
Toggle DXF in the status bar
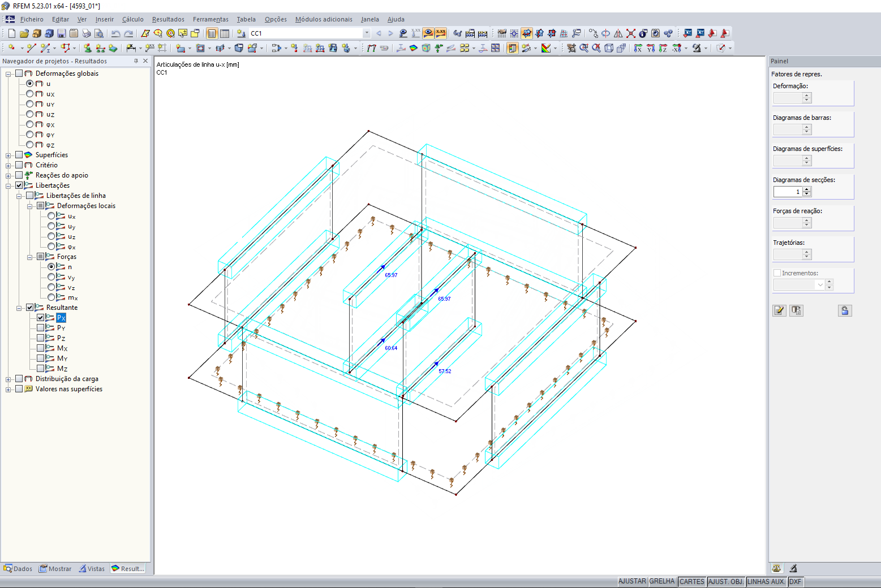[x=795, y=581]
